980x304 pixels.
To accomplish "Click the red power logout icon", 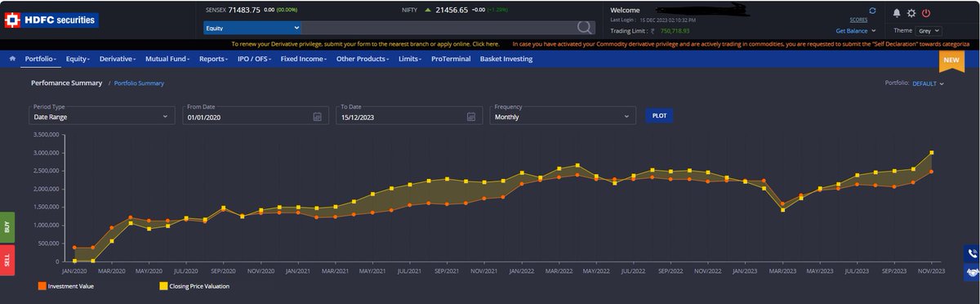I will click(926, 13).
